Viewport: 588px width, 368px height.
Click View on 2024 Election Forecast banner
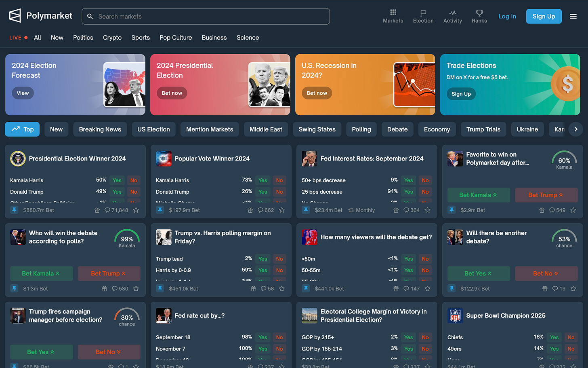(x=23, y=93)
